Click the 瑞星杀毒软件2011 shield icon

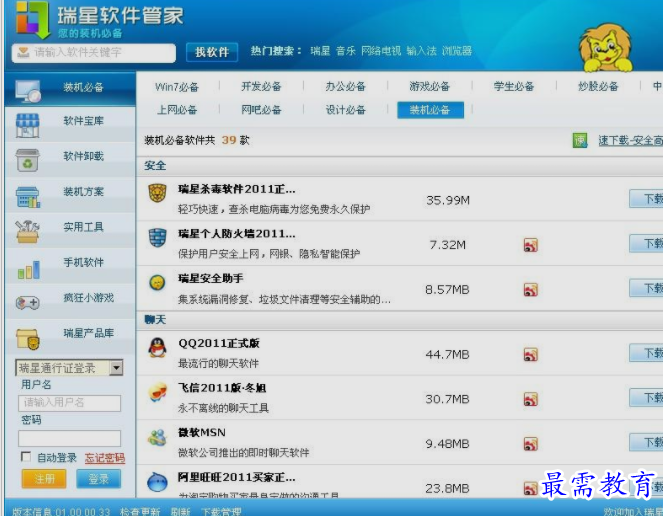tap(157, 193)
